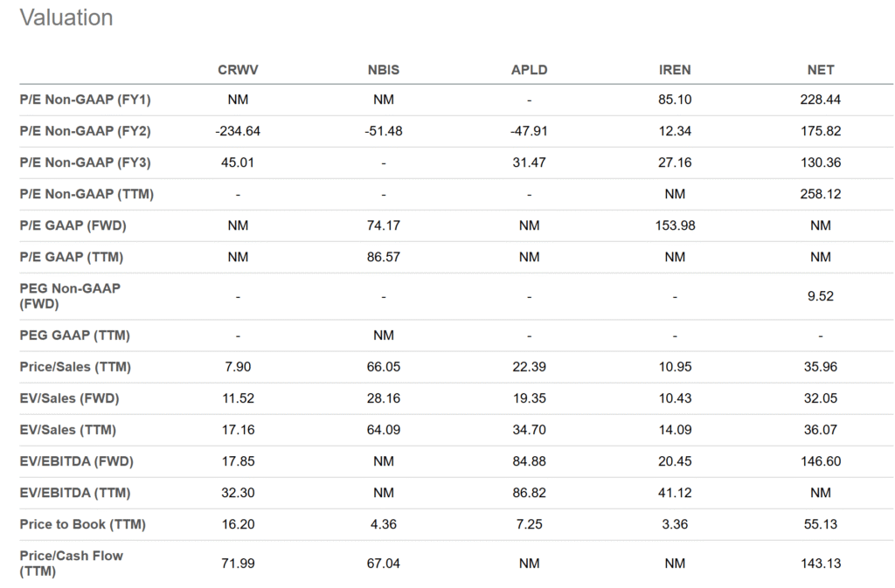The height and width of the screenshot is (588, 895).
Task: Click NET's 228.44 P/E FY1 value
Action: [x=821, y=100]
